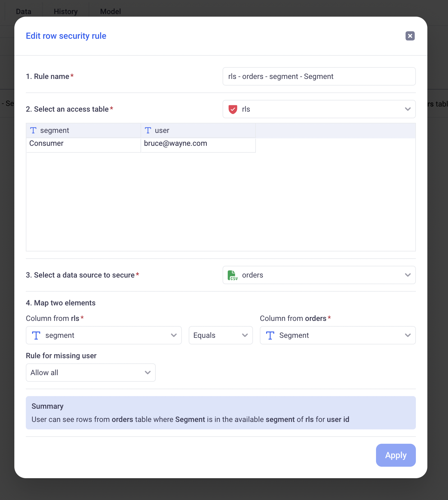Click the text icon in Column from orders dropdown

[x=270, y=336]
